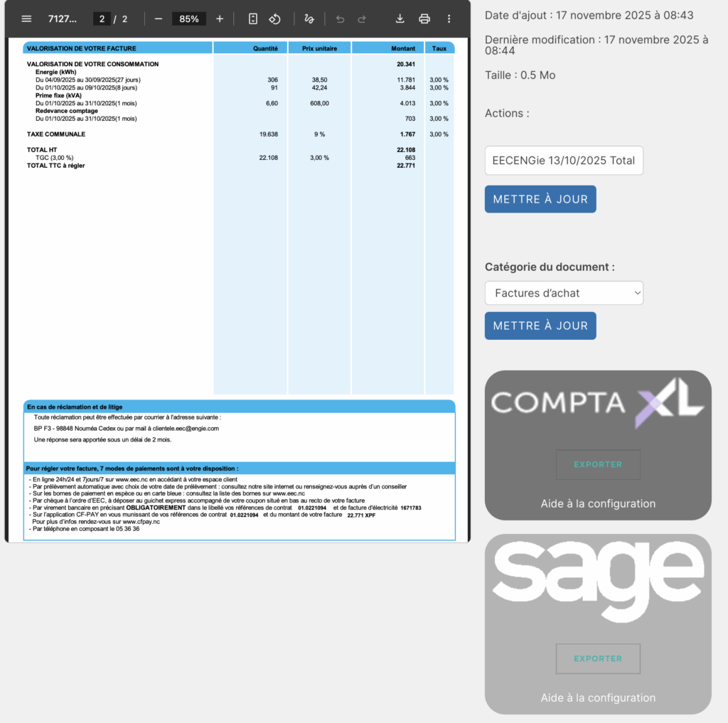Download the PDF file
Image resolution: width=728 pixels, height=723 pixels.
click(x=400, y=18)
